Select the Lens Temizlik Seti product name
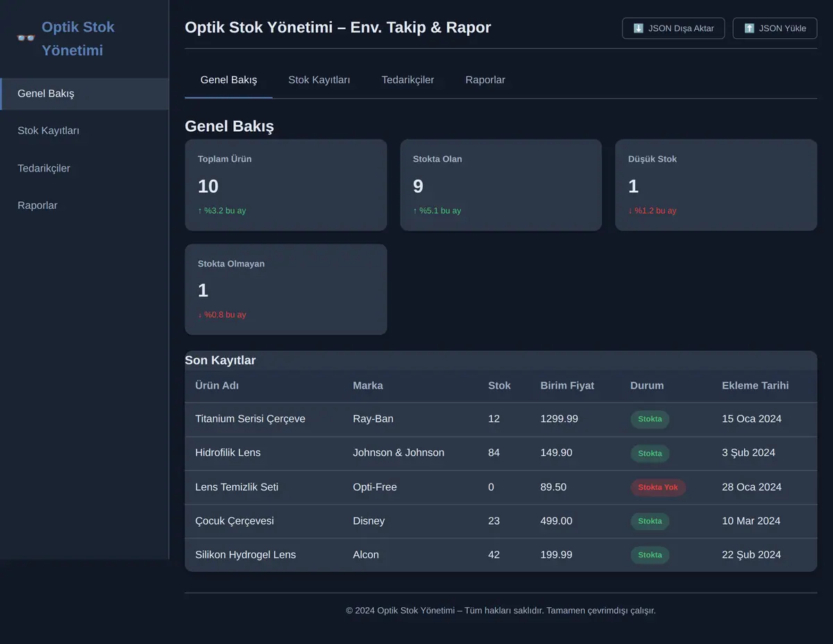This screenshot has height=644, width=833. click(x=237, y=487)
